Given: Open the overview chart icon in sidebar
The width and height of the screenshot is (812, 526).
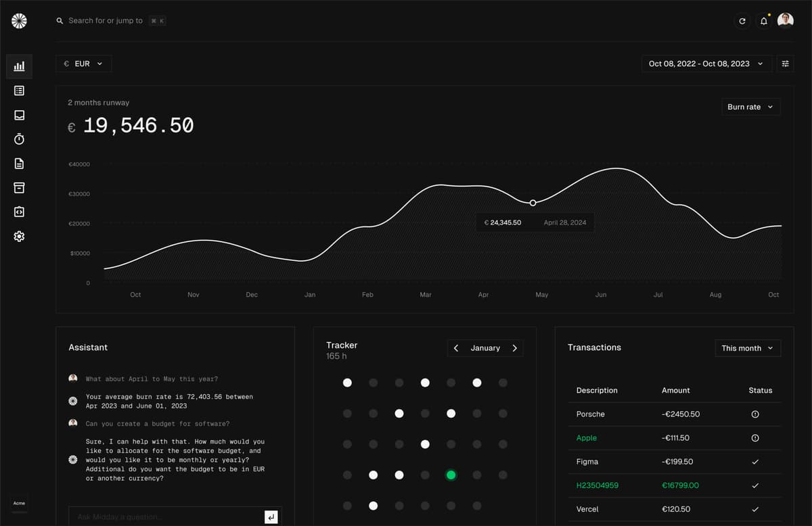Looking at the screenshot, I should tap(19, 66).
